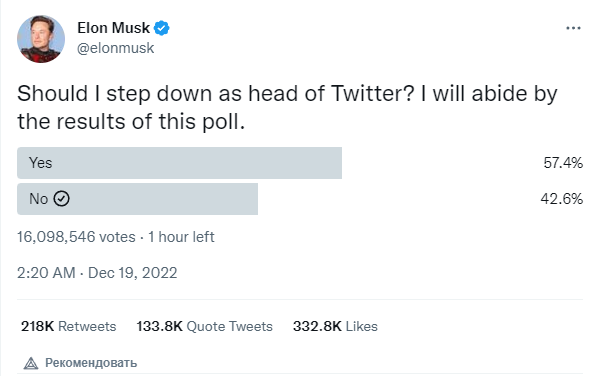Open the Elon Musk display name link
The height and width of the screenshot is (376, 597).
[113, 28]
